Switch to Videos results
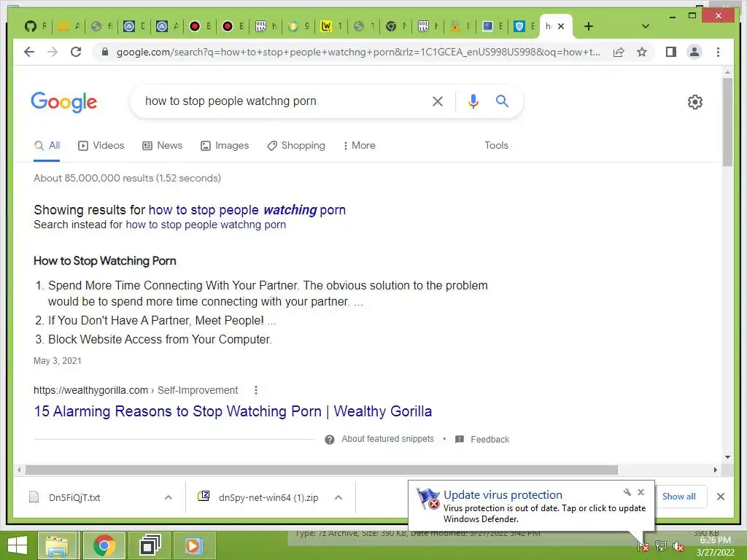747x560 pixels. [x=101, y=146]
